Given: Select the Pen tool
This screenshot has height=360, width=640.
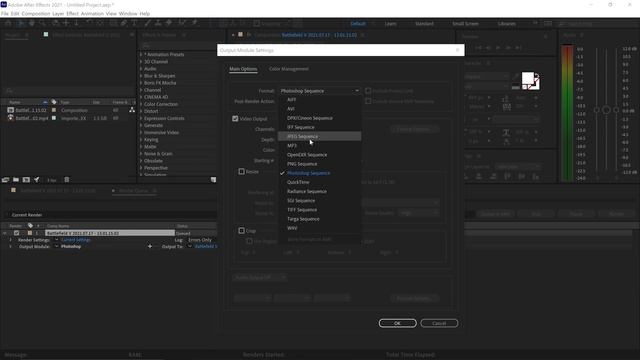Looking at the screenshot, I should [124, 23].
